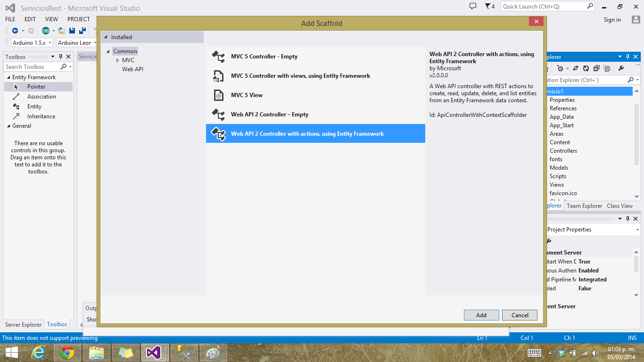Collapse the General toolbox group
This screenshot has height=362, width=644.
pyautogui.click(x=8, y=126)
